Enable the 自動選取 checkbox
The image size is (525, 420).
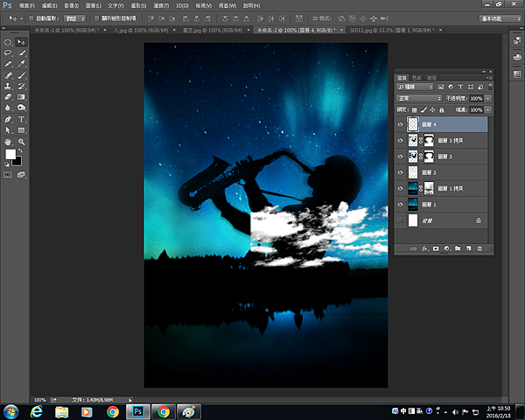click(31, 17)
